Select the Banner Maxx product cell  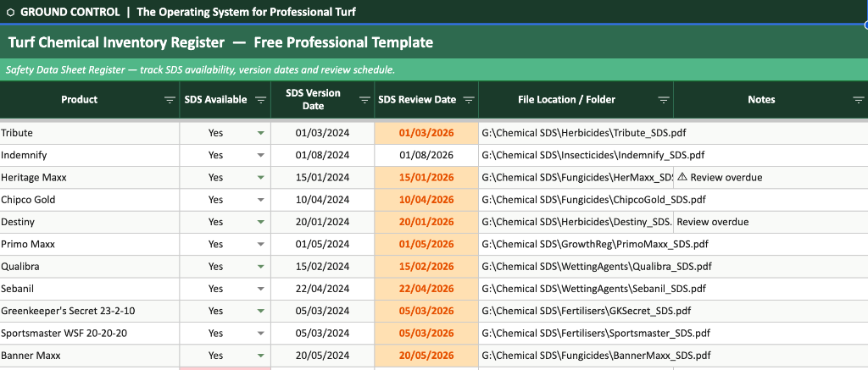tap(90, 356)
